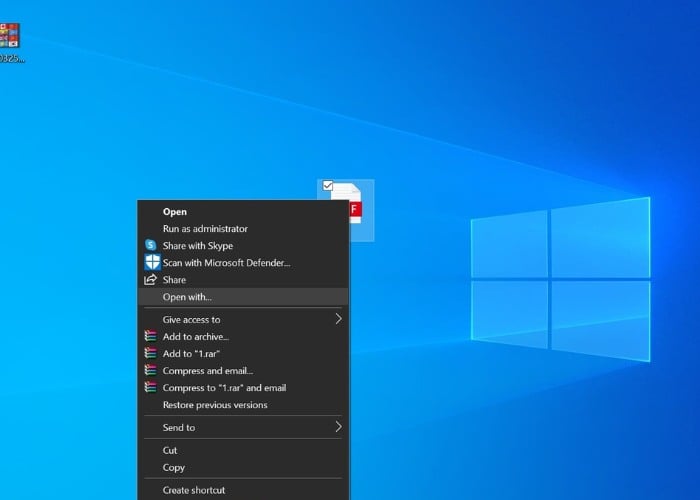
Task: Choose Copy from context menu
Action: pos(243,467)
